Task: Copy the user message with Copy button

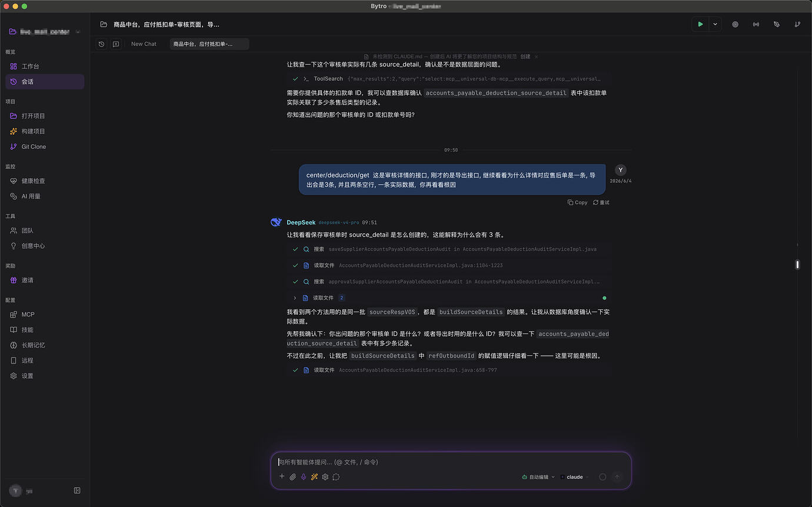Action: tap(577, 202)
